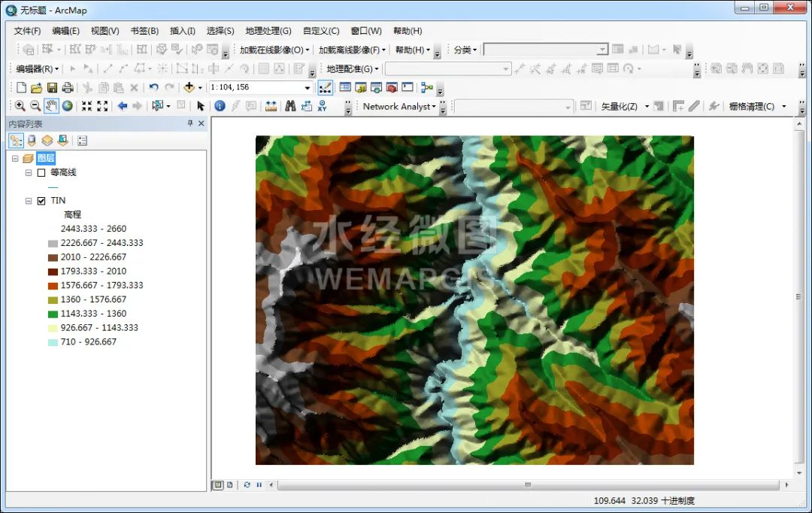Undo the last action
This screenshot has width=812, height=513.
tap(154, 87)
